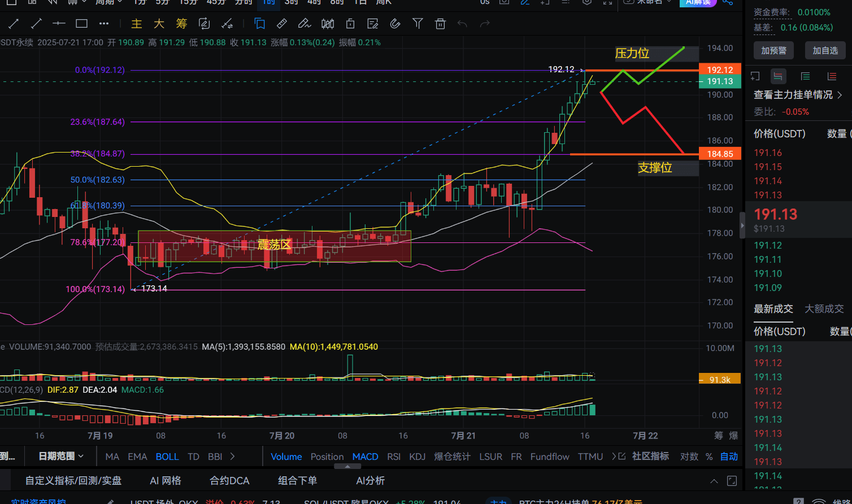The image size is (852, 504).
Task: Click the filter funnel icon
Action: (x=418, y=24)
